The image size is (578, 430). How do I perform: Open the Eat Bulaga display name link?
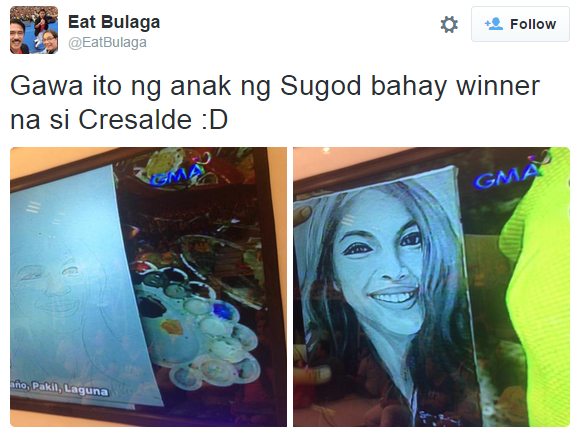tap(114, 22)
